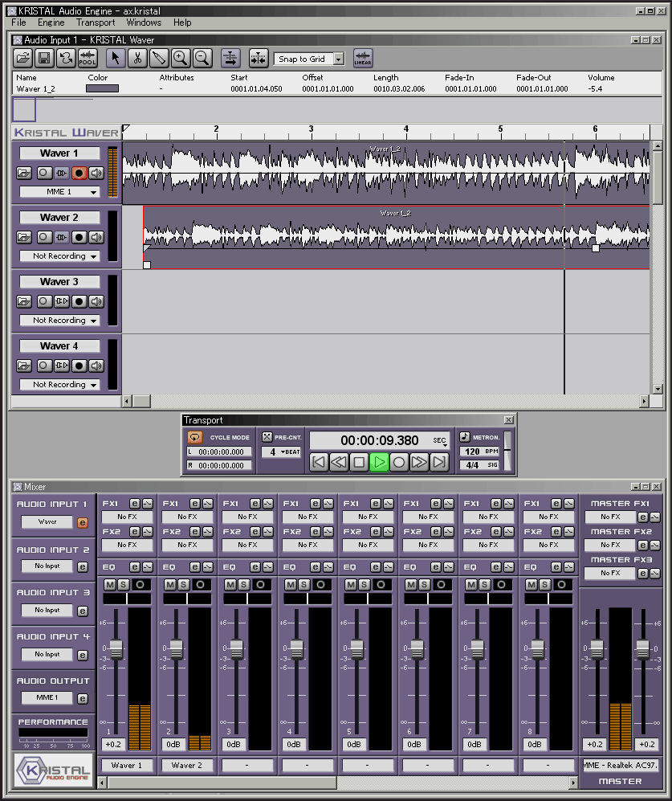Toggle Cycle Mode in Transport

(x=195, y=438)
